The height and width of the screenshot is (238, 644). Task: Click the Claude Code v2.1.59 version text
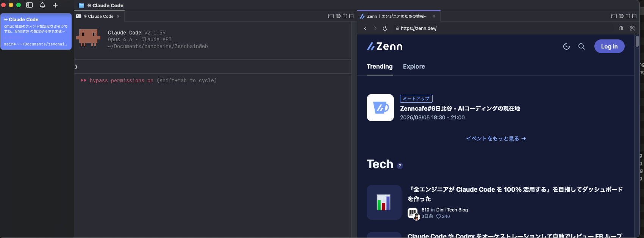tap(137, 33)
